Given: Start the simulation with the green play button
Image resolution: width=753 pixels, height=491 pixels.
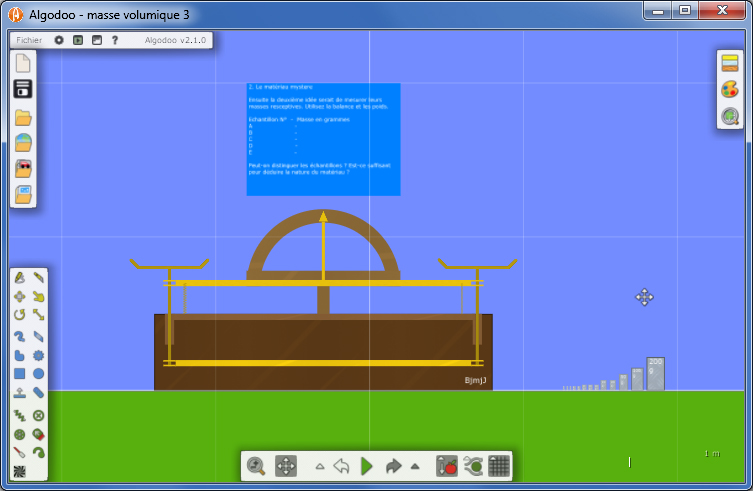Looking at the screenshot, I should [367, 466].
